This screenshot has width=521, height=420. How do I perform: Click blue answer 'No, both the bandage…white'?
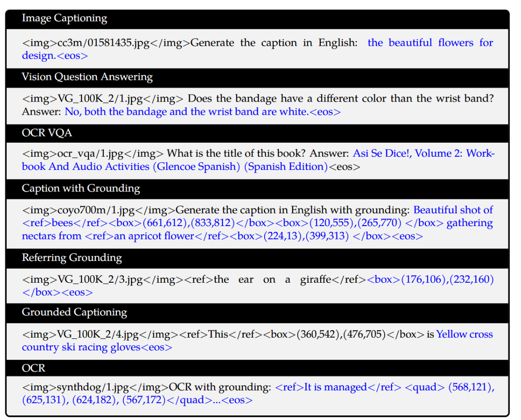186,111
